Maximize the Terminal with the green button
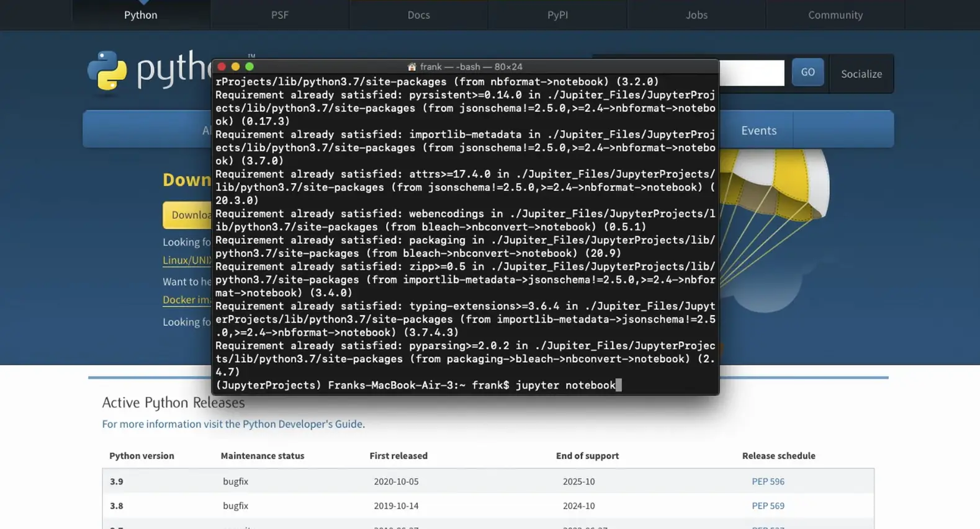Screen dimensions: 980x529 coord(249,66)
